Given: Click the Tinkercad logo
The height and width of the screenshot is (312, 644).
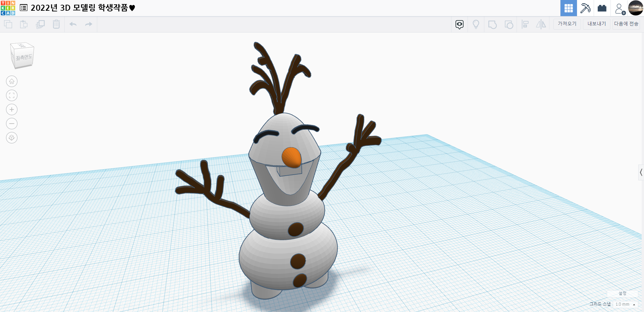Looking at the screenshot, I should pyautogui.click(x=8, y=8).
